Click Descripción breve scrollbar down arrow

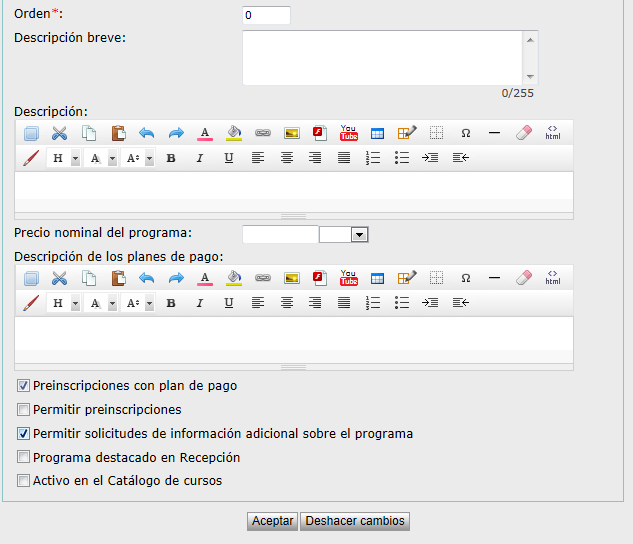pos(530,77)
